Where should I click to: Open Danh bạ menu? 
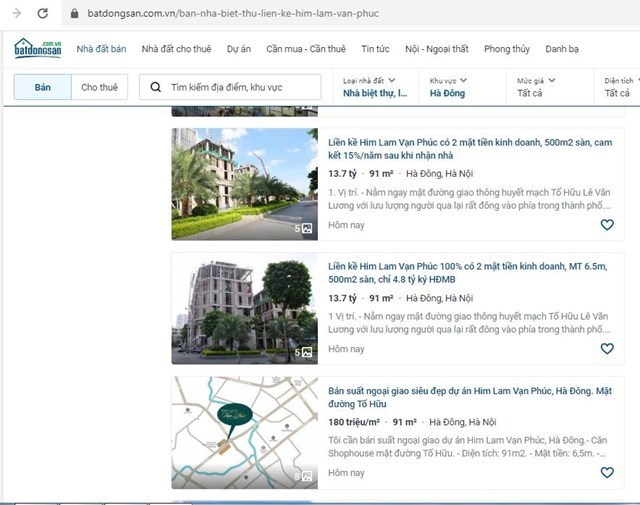click(x=562, y=49)
